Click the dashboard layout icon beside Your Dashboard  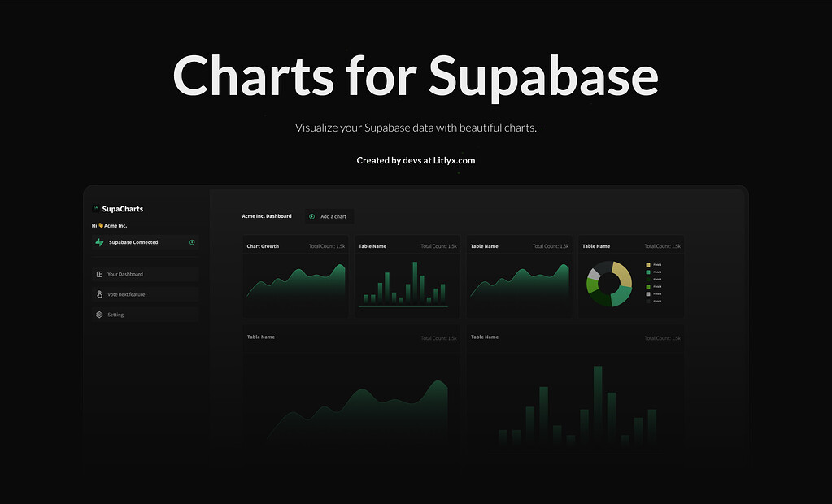(99, 274)
